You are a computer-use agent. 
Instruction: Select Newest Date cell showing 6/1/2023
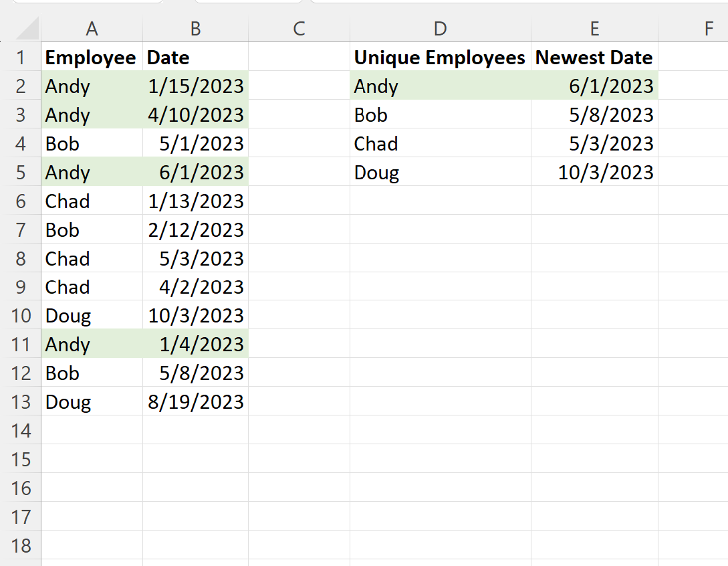coord(594,86)
